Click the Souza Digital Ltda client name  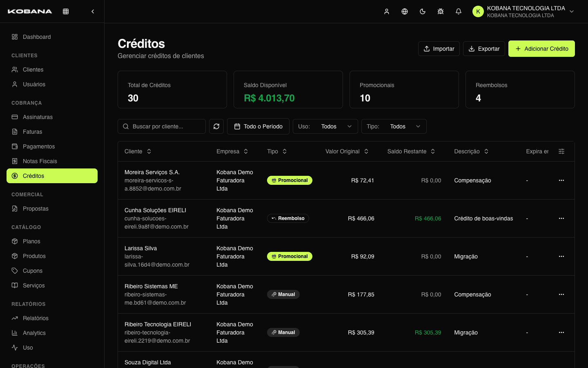(147, 362)
